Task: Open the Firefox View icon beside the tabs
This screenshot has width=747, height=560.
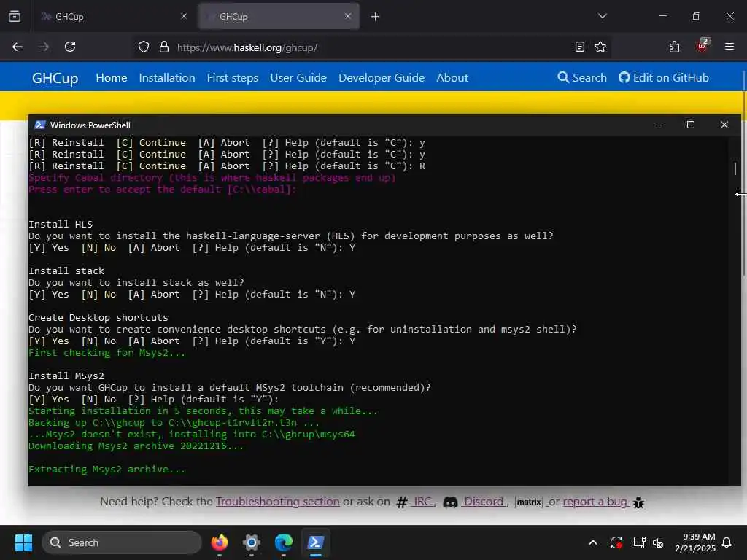Action: [x=15, y=16]
